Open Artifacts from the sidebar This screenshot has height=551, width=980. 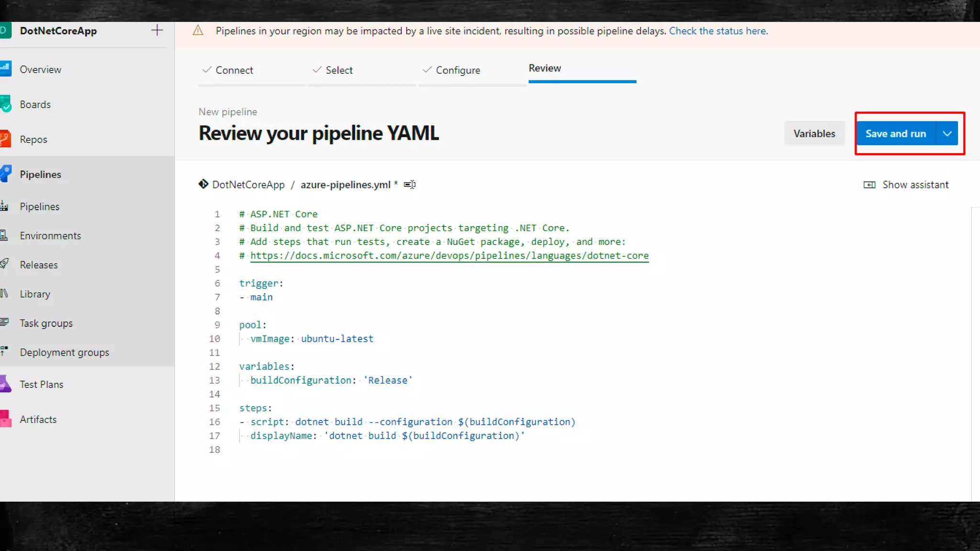click(x=38, y=419)
